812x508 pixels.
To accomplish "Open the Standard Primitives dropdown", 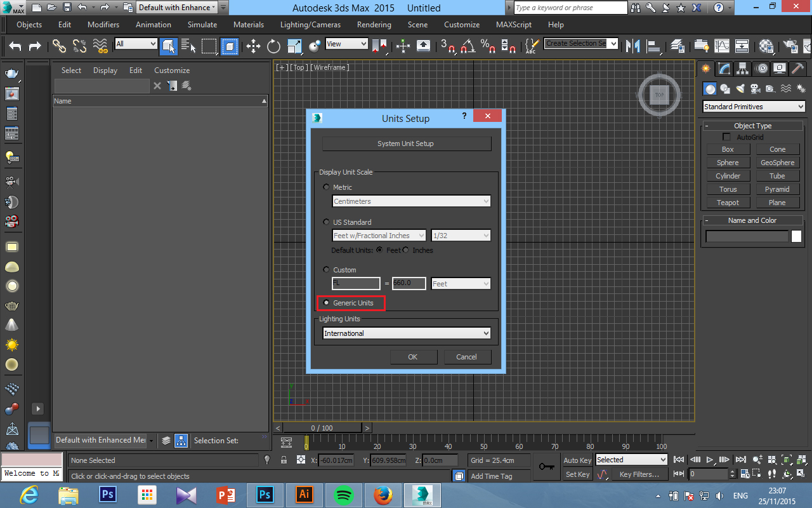I will 754,106.
